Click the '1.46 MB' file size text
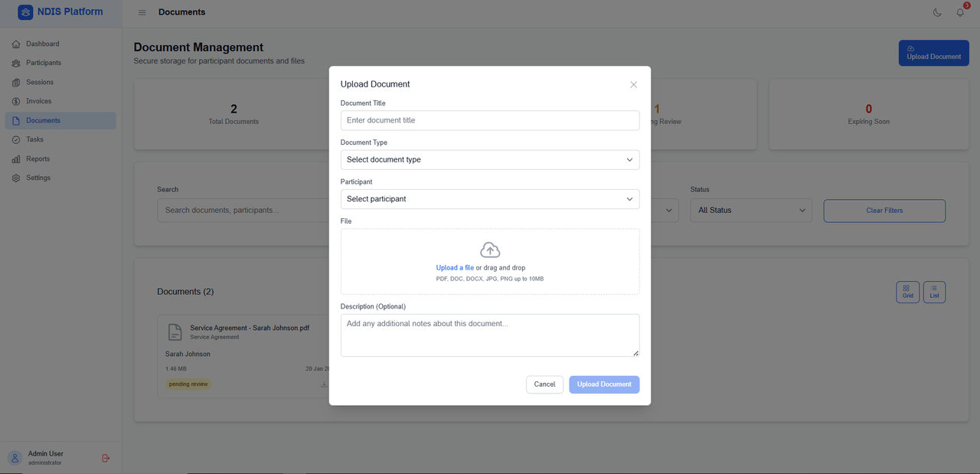 click(x=176, y=369)
